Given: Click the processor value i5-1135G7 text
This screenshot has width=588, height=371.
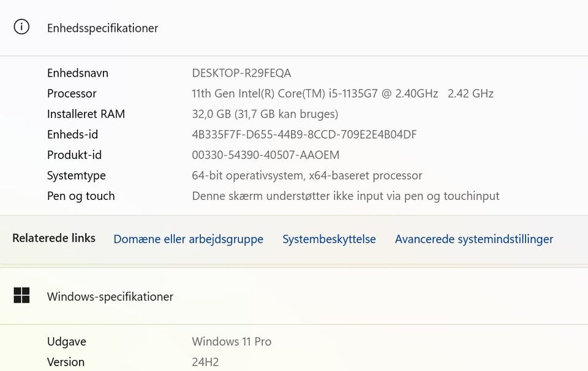Looking at the screenshot, I should tap(353, 93).
